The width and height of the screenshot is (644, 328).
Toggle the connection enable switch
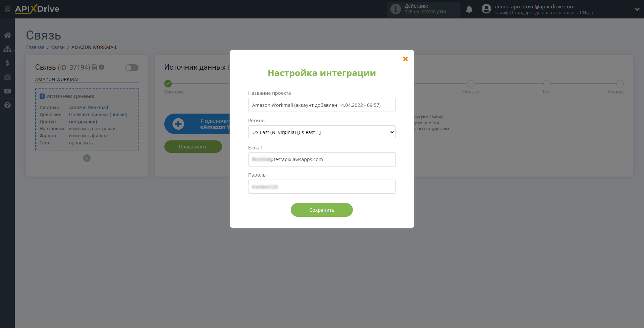point(132,68)
